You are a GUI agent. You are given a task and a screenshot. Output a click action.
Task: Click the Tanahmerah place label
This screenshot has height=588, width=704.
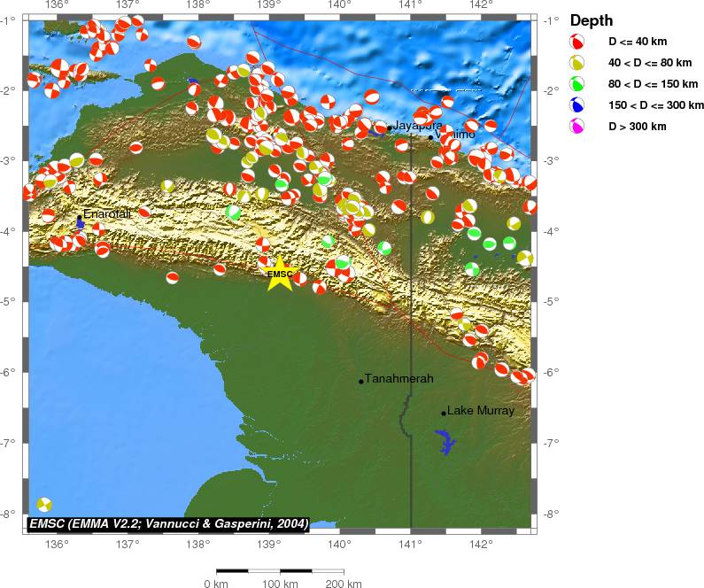[398, 378]
